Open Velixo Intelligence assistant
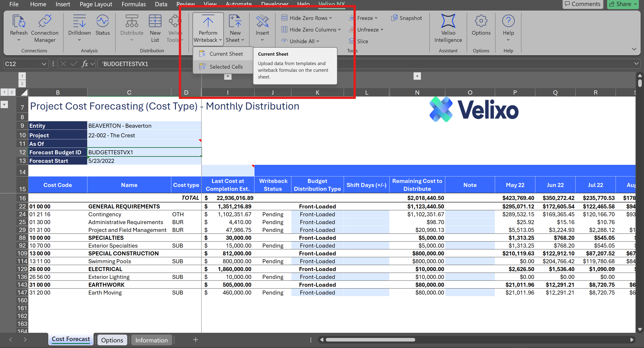This screenshot has width=644, height=348. coord(448,21)
